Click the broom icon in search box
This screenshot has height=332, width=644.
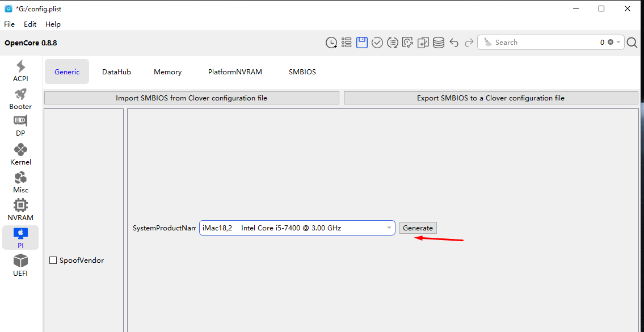(x=487, y=42)
